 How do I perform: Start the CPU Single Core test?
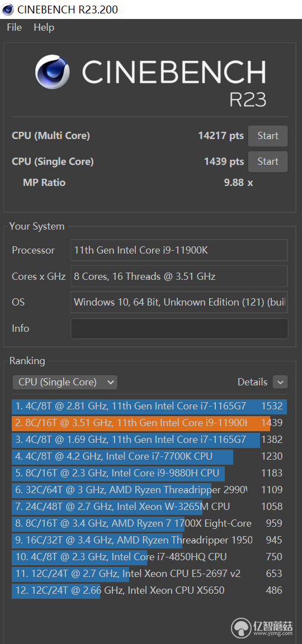[268, 162]
